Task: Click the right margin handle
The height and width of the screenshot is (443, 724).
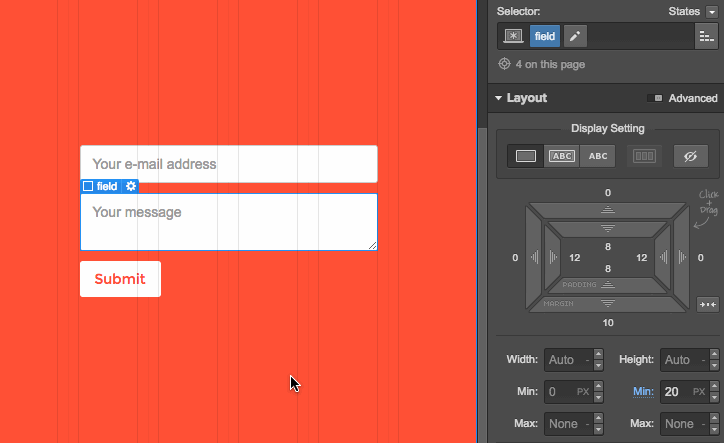Action: pyautogui.click(x=682, y=257)
